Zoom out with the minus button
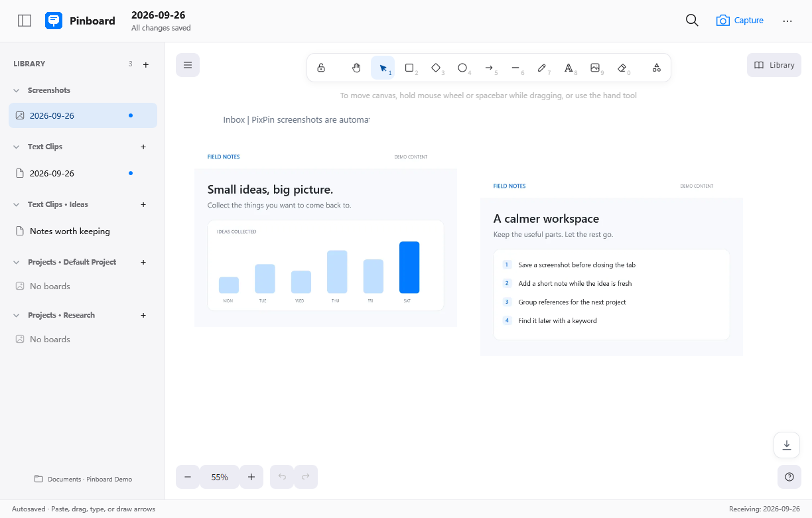The width and height of the screenshot is (812, 518). point(188,477)
